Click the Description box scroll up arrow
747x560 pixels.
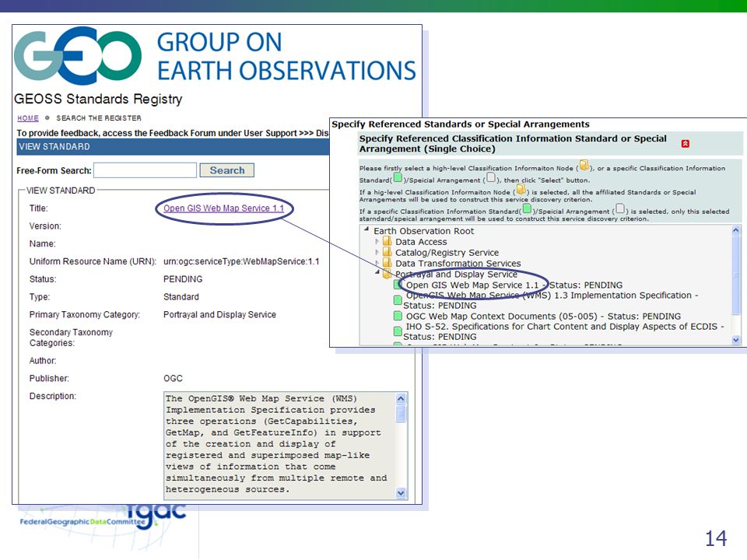(401, 398)
